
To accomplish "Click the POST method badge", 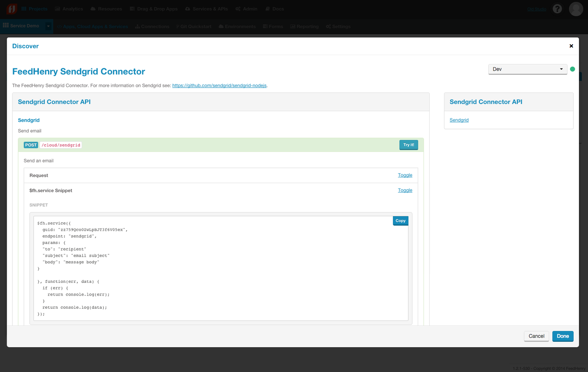I will (x=31, y=145).
